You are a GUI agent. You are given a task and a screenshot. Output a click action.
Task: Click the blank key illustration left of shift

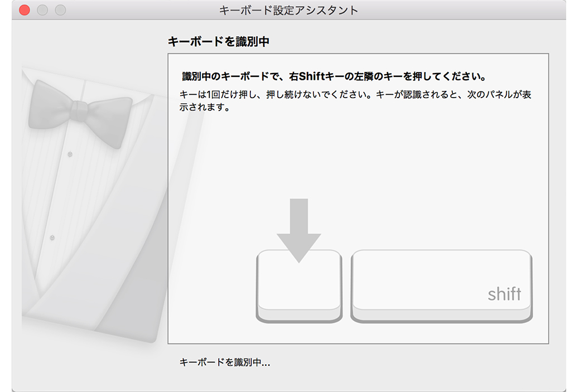click(299, 286)
